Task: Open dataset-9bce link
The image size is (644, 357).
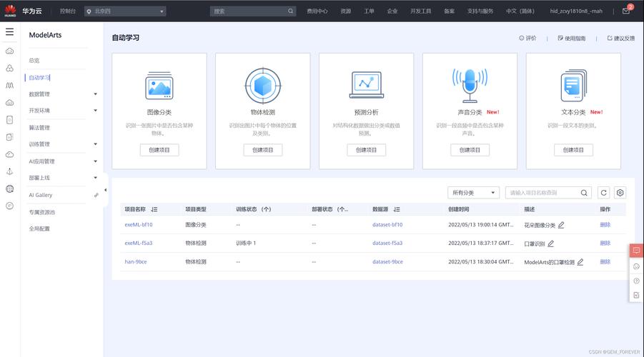Action: (x=387, y=262)
